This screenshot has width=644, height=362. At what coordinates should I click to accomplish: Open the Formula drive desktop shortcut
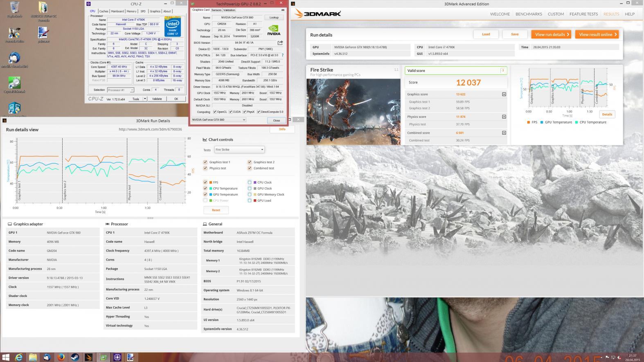point(14,35)
